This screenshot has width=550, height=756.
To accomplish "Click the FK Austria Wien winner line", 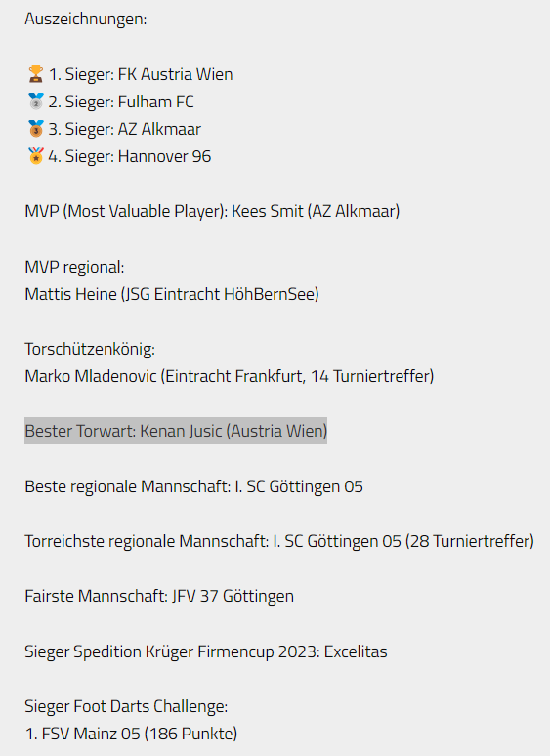I will 130,74.
